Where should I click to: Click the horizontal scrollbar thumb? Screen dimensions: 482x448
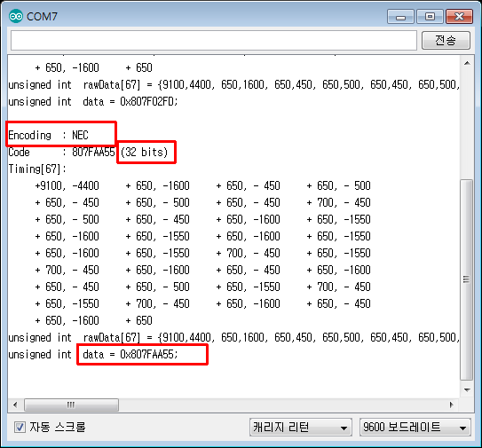coord(71,405)
